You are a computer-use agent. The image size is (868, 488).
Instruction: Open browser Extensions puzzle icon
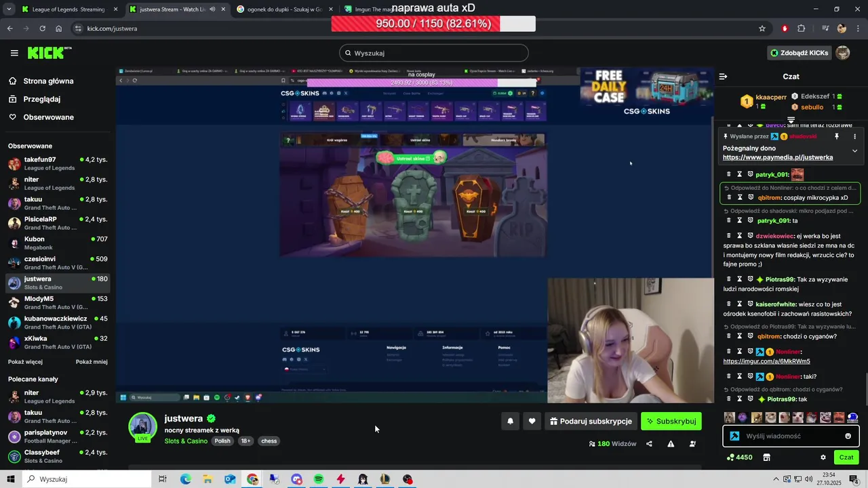801,28
